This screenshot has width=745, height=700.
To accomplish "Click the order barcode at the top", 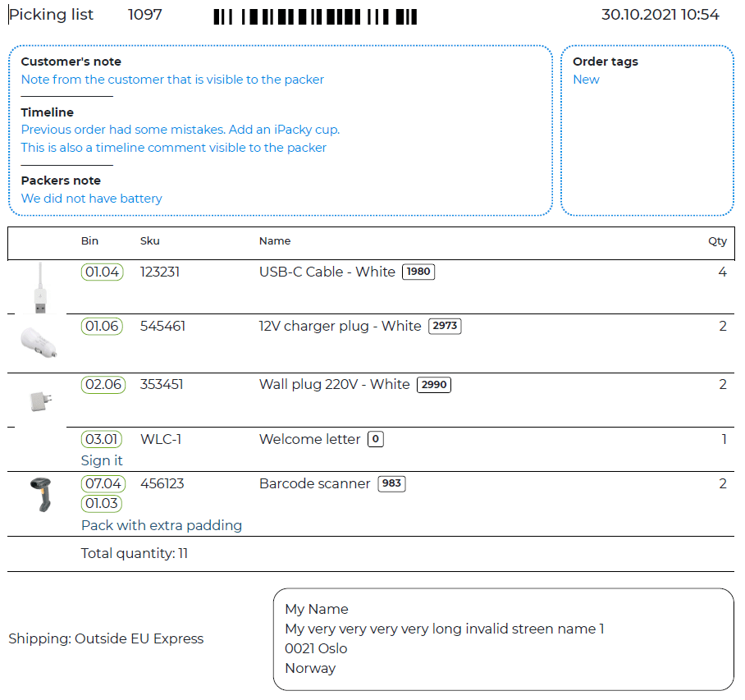I will (315, 16).
